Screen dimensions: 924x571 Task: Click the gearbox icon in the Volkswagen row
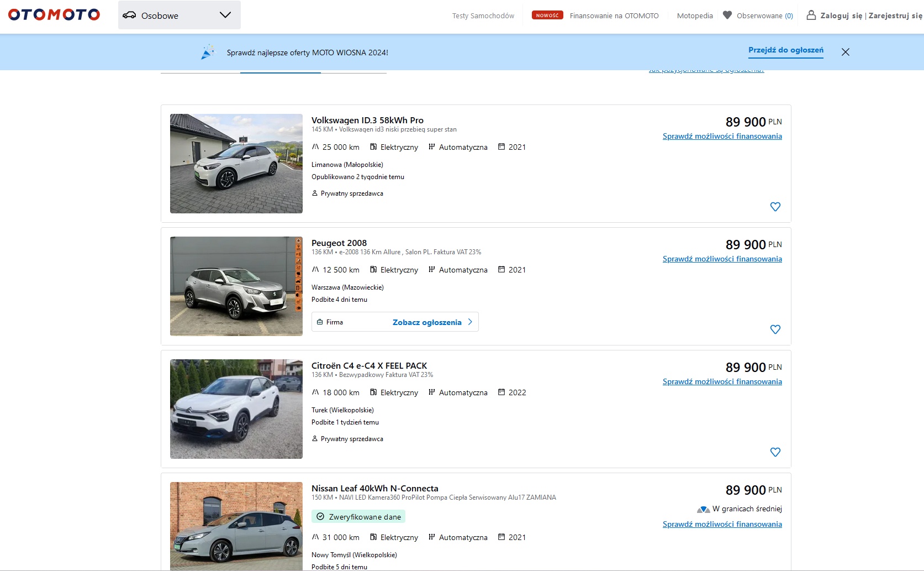click(432, 146)
